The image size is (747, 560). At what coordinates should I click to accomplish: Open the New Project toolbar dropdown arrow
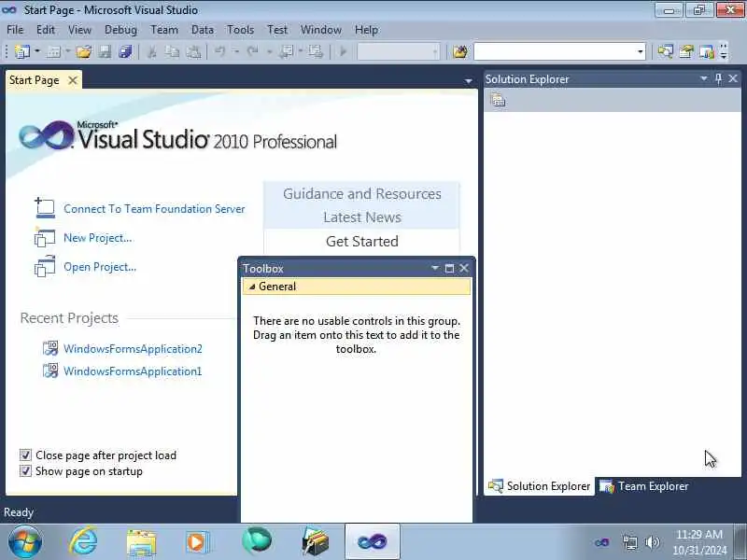point(37,51)
